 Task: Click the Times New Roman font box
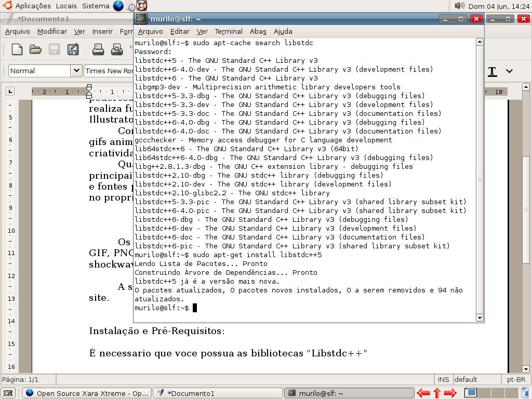tap(109, 71)
